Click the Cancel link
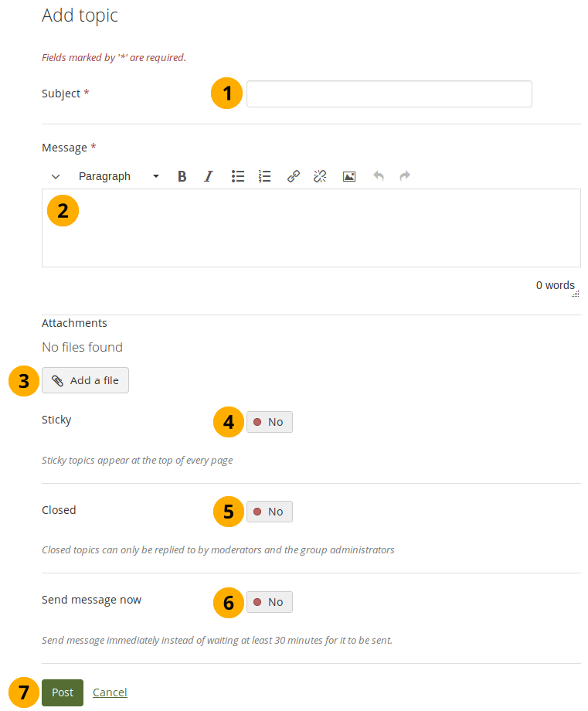 [110, 692]
